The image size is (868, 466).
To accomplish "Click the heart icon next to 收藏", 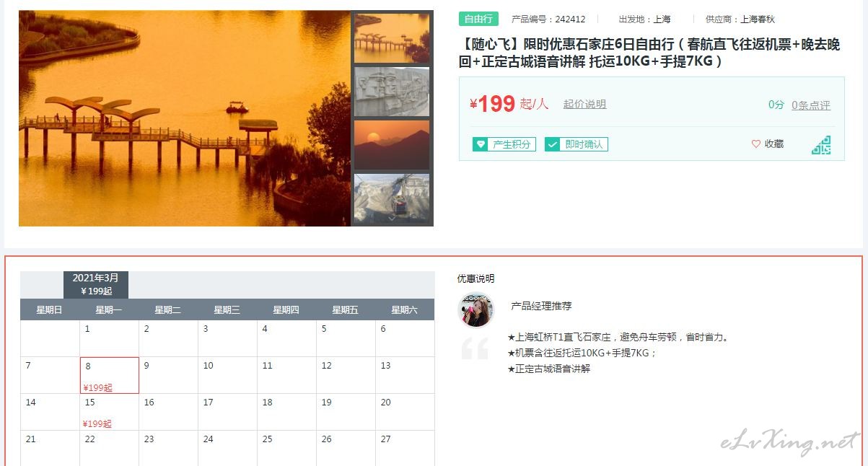I will [756, 144].
